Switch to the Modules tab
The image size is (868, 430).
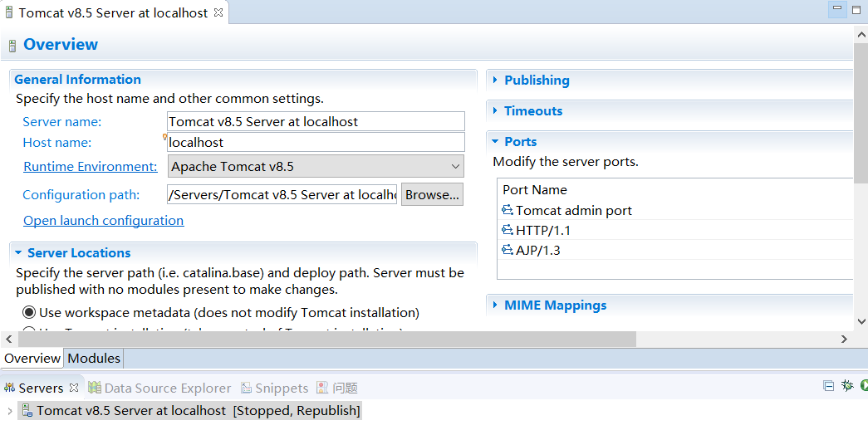[94, 358]
